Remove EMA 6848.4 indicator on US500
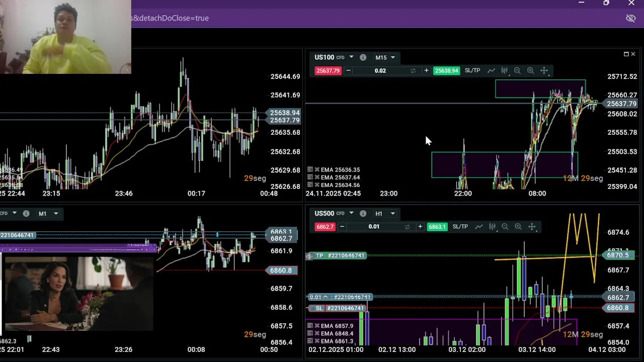This screenshot has width=644, height=362. click(x=317, y=333)
